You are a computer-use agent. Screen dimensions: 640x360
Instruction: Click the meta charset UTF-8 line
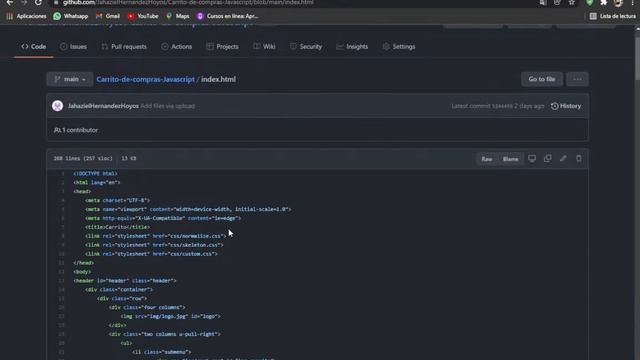pos(118,200)
